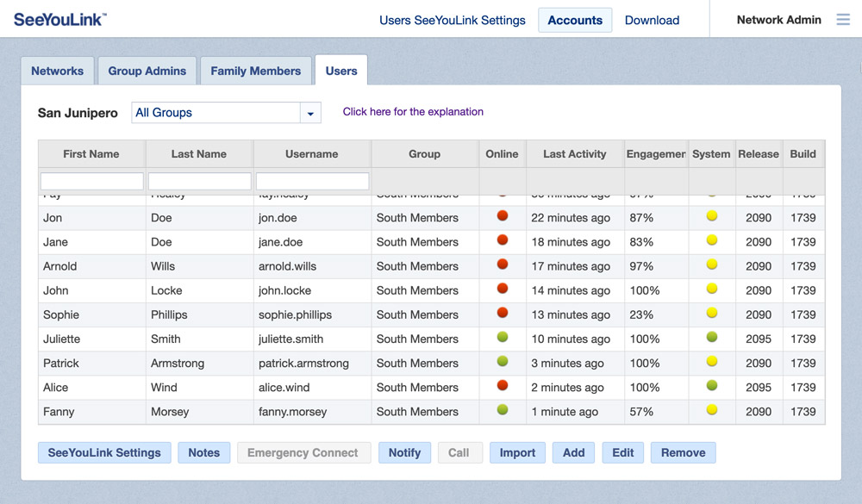Switch to the Group Admins tab
Image resolution: width=862 pixels, height=504 pixels.
coord(147,71)
